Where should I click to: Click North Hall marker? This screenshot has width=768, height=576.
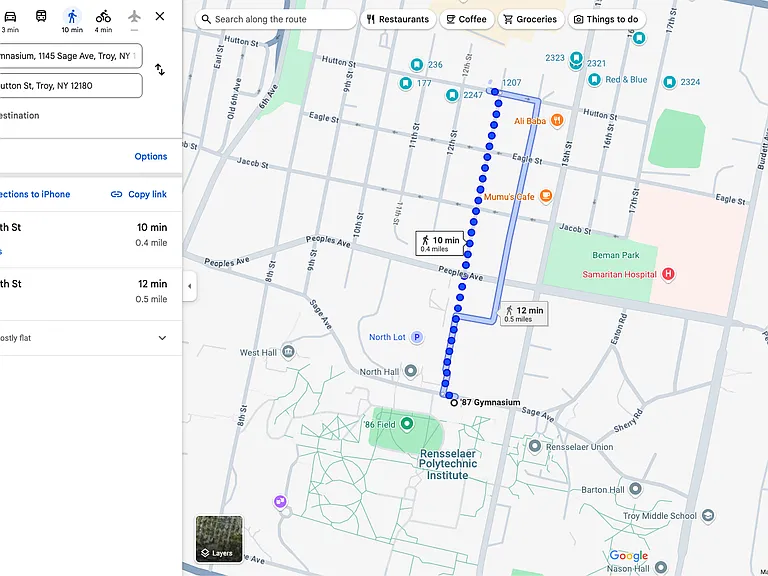410,371
